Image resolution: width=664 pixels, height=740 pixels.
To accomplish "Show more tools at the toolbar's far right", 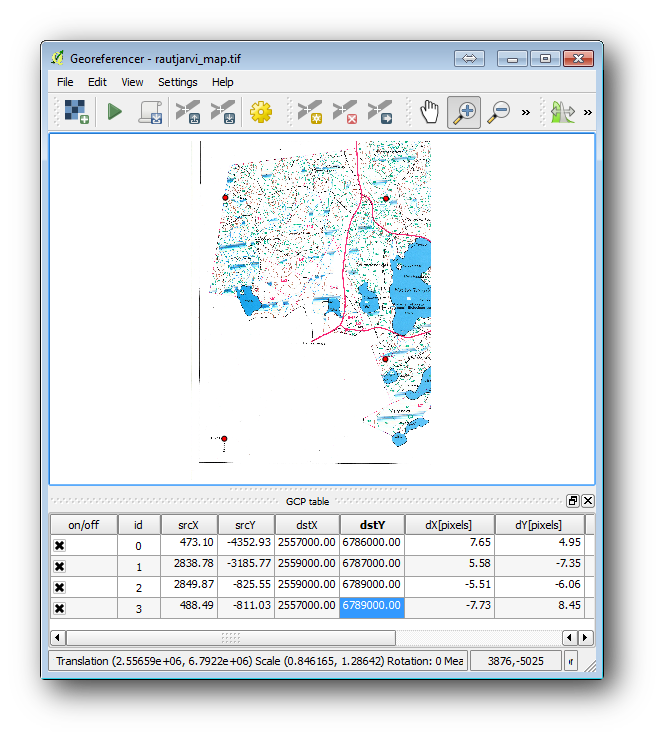I will coord(587,112).
